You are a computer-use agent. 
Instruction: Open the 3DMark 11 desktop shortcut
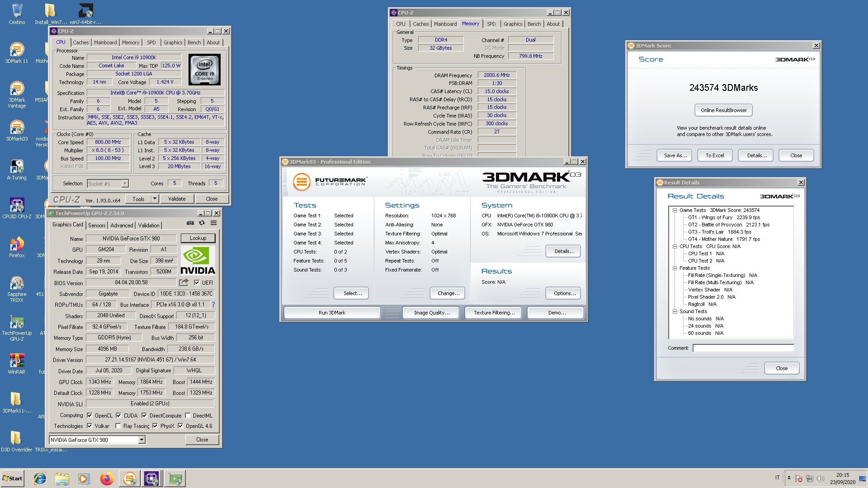[17, 53]
